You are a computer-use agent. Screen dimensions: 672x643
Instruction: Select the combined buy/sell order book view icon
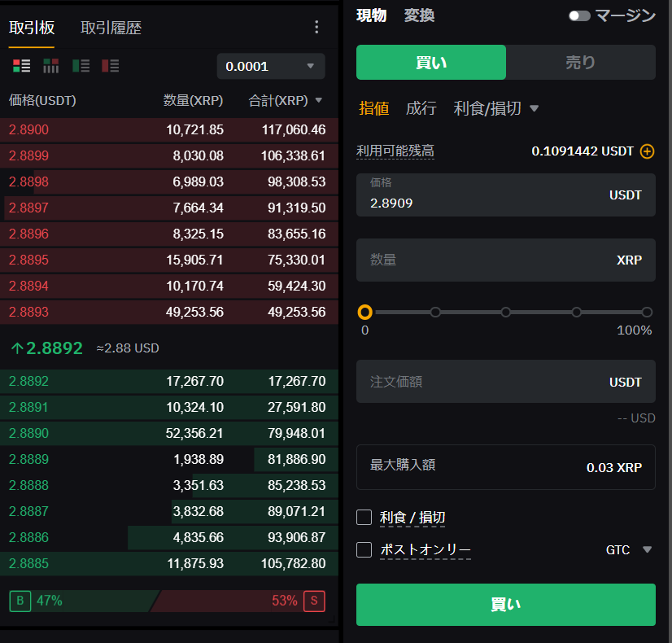tap(21, 66)
